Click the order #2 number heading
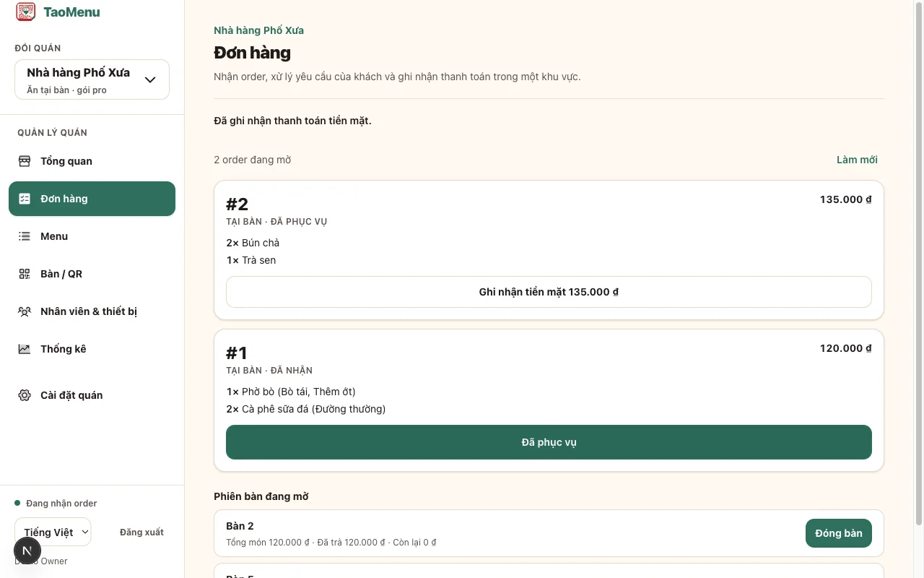Screen dimensions: 924x578 tap(237, 204)
